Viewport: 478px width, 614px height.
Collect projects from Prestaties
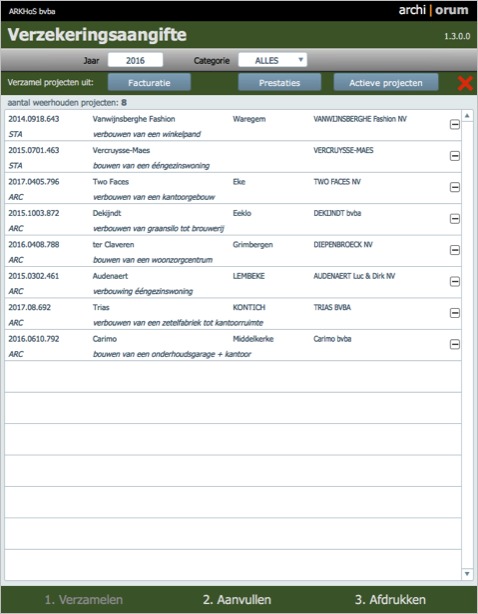(280, 83)
